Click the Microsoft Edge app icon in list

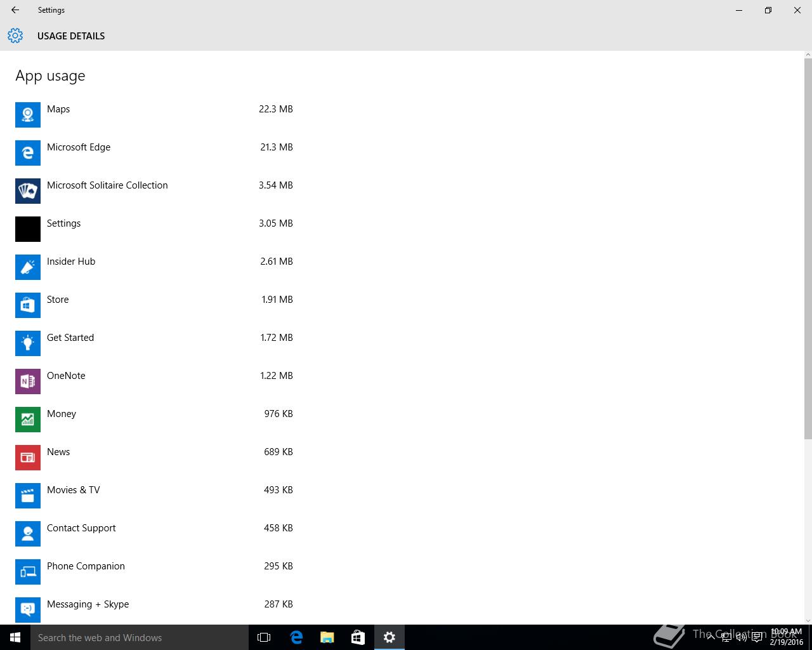[28, 153]
